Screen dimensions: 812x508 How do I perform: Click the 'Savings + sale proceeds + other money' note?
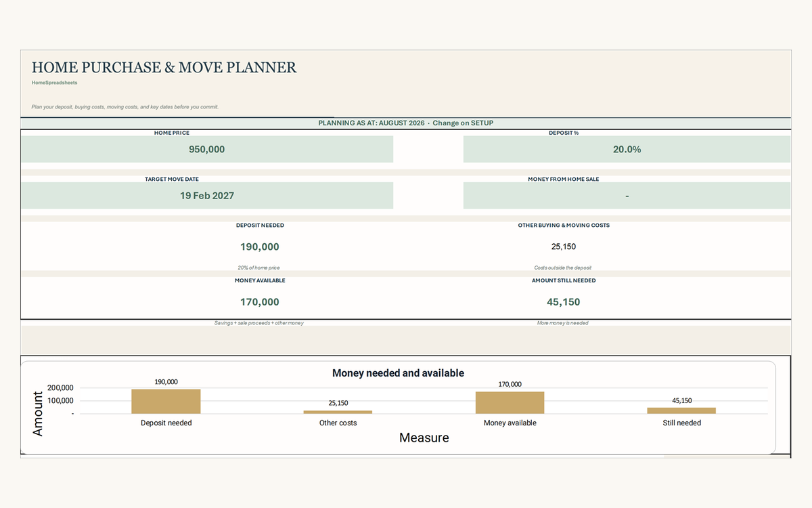point(259,323)
